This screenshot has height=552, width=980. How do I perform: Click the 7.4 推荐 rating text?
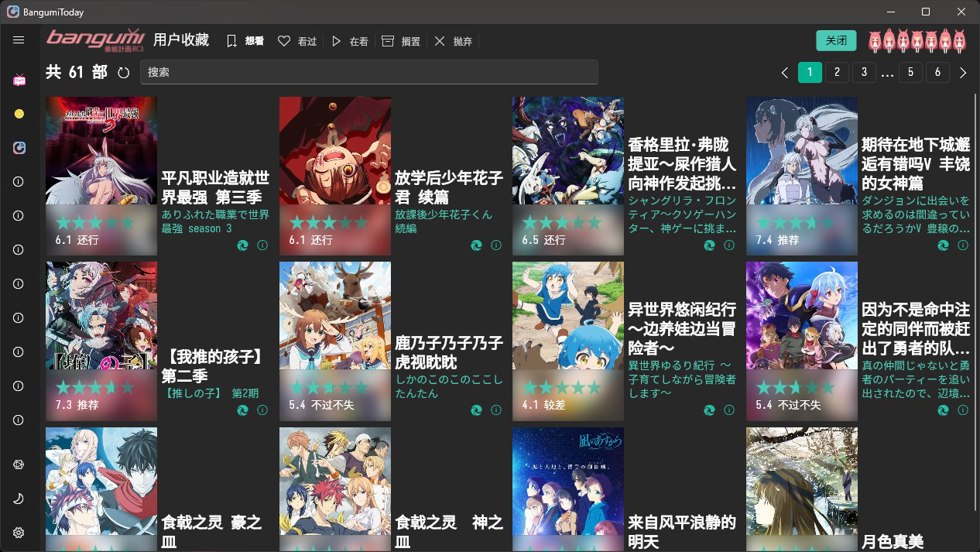click(777, 241)
